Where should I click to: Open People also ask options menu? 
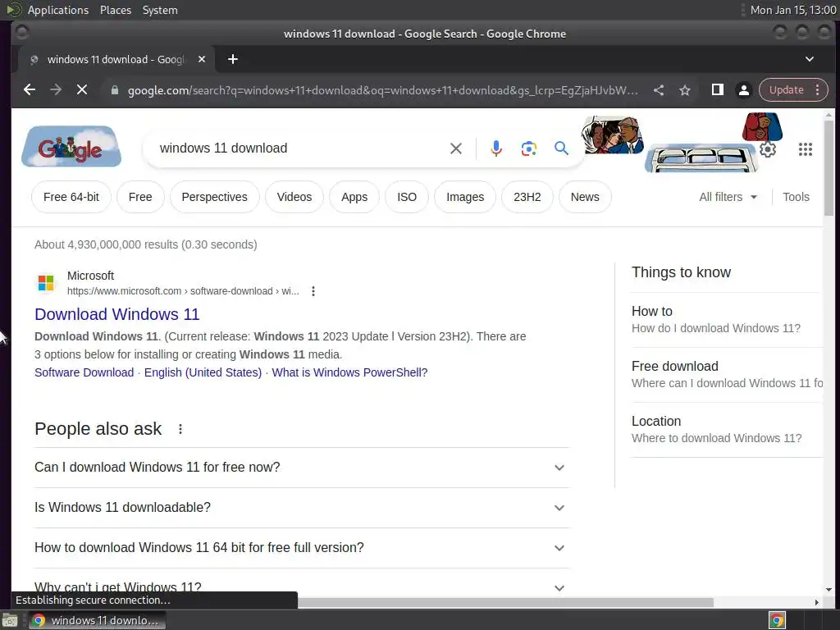(x=180, y=429)
